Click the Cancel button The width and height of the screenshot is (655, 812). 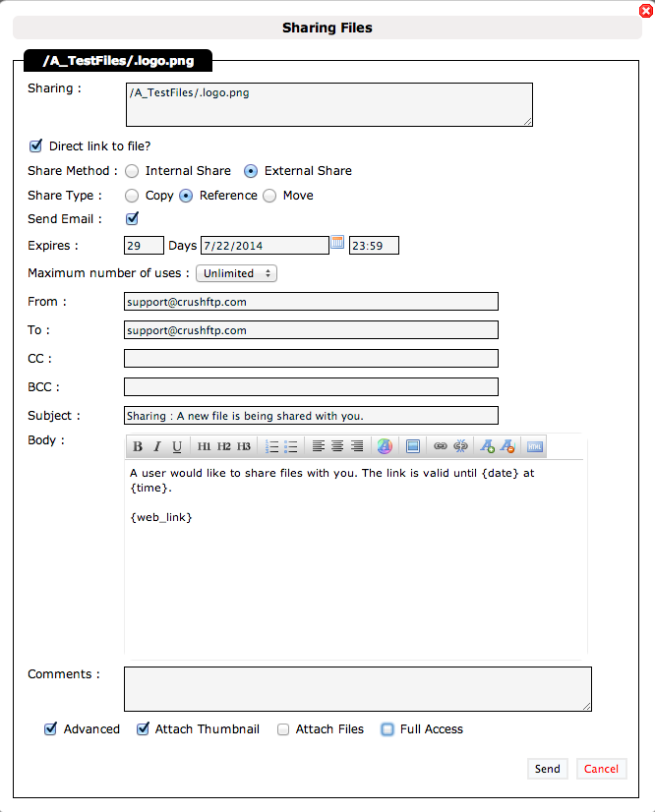[x=601, y=769]
